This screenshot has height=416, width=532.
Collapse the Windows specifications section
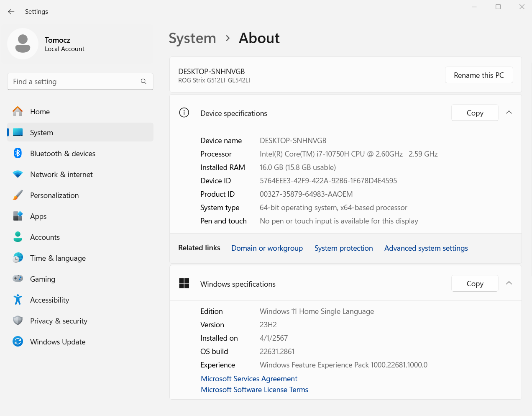(x=509, y=283)
